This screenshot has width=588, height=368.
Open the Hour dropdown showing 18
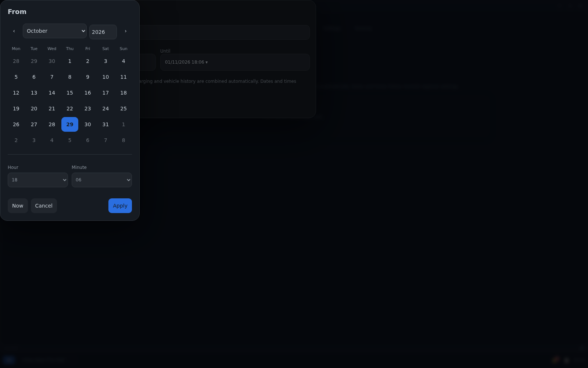coord(38,180)
